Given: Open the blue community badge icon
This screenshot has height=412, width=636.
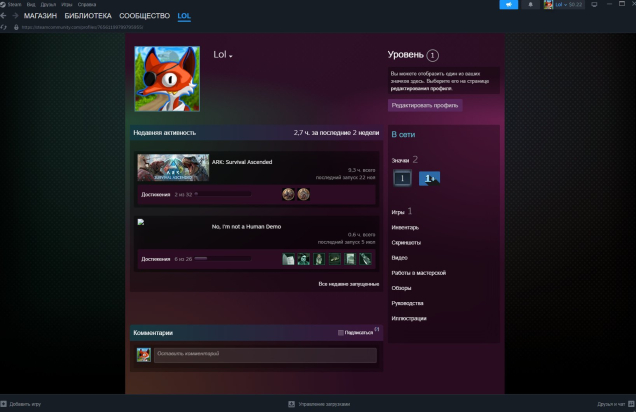Looking at the screenshot, I should (429, 178).
